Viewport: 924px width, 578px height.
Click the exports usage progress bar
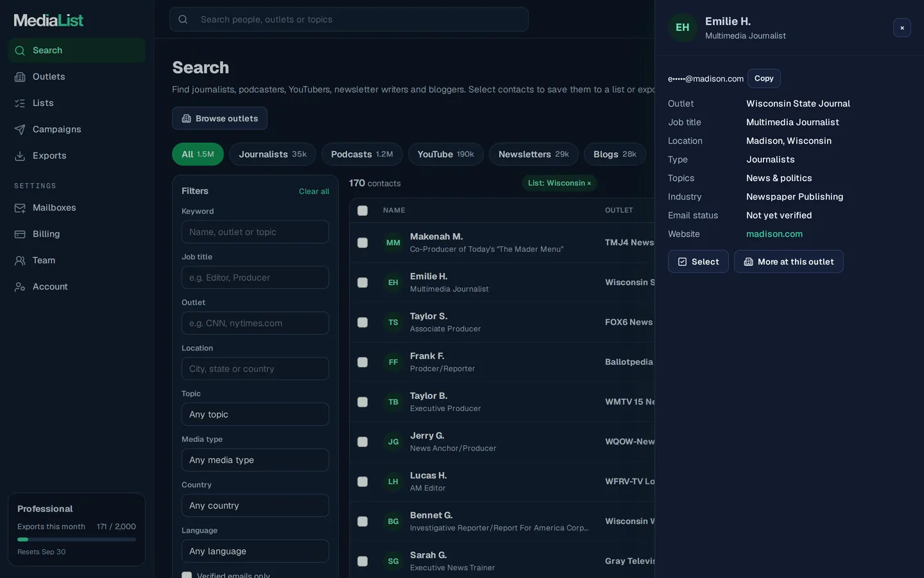click(76, 539)
